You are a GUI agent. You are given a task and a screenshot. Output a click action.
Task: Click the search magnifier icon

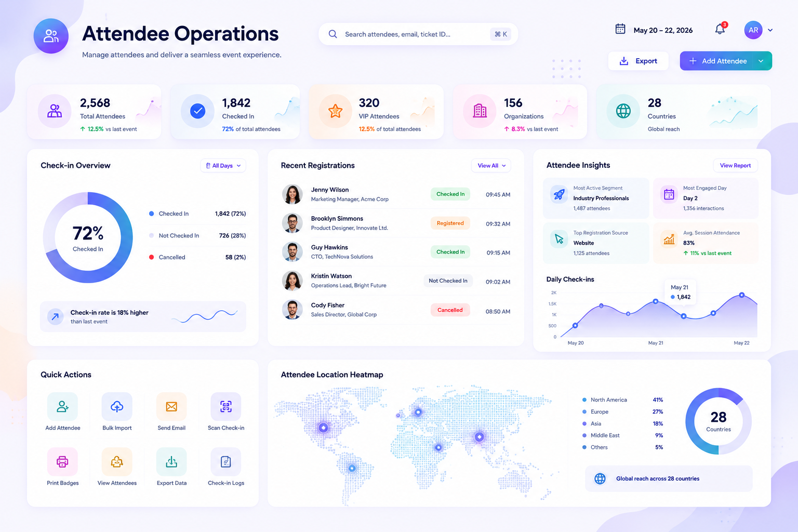[x=333, y=34]
